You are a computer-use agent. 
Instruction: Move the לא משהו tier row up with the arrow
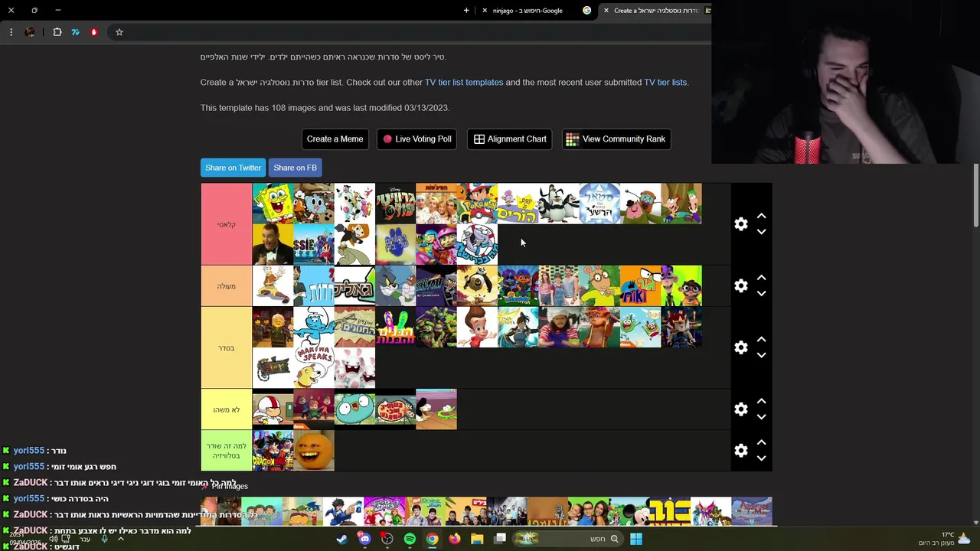click(x=761, y=402)
